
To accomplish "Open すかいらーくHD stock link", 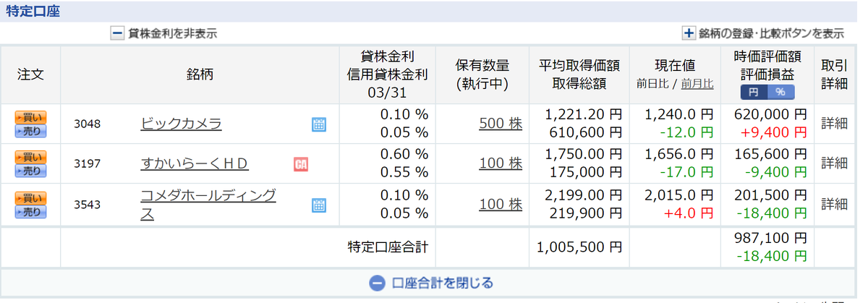I will pyautogui.click(x=194, y=164).
